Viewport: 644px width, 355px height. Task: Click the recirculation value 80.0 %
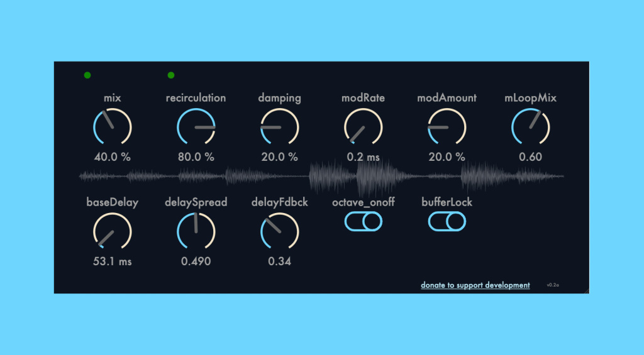click(x=196, y=157)
